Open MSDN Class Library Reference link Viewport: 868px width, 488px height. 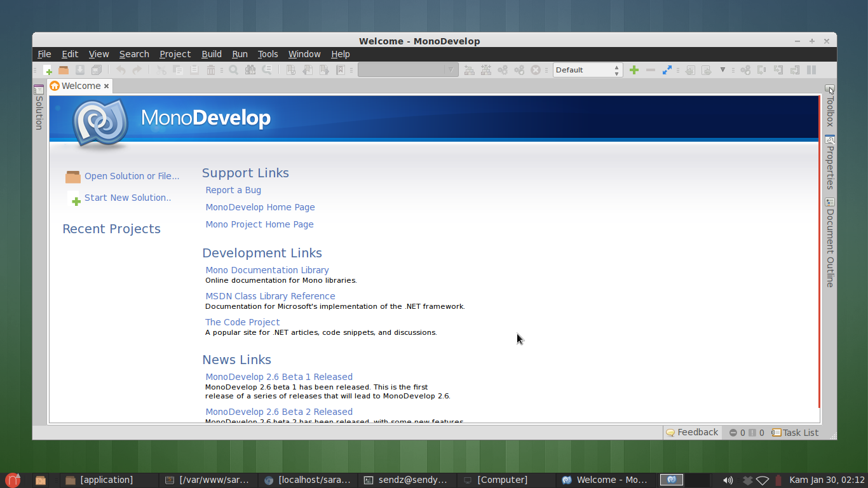point(270,296)
